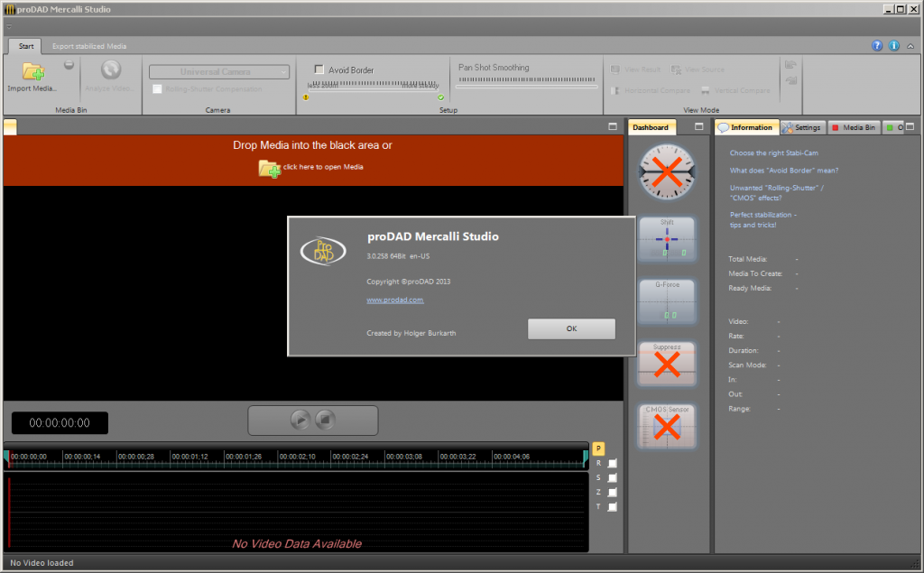
Task: Open the Universal Camera dropdown
Action: [219, 72]
